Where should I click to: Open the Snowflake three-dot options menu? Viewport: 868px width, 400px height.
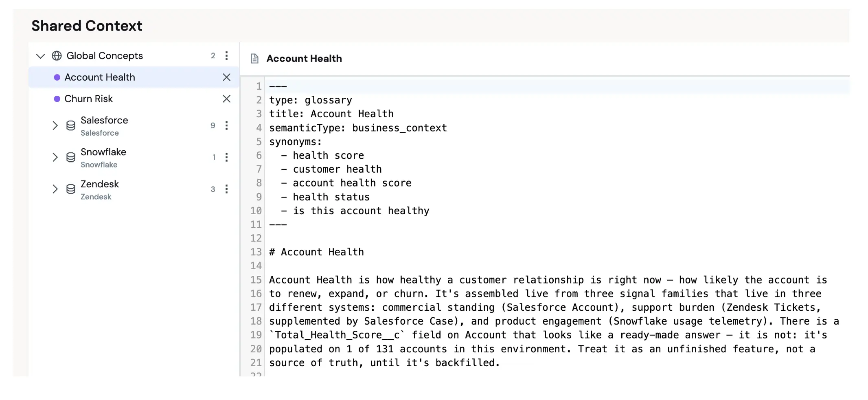[x=226, y=157]
